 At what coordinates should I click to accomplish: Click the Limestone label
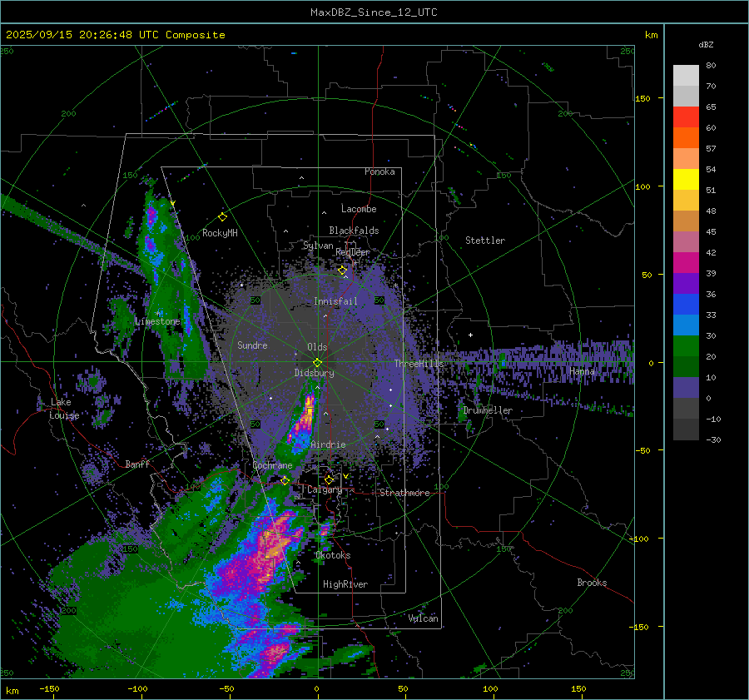point(157,321)
